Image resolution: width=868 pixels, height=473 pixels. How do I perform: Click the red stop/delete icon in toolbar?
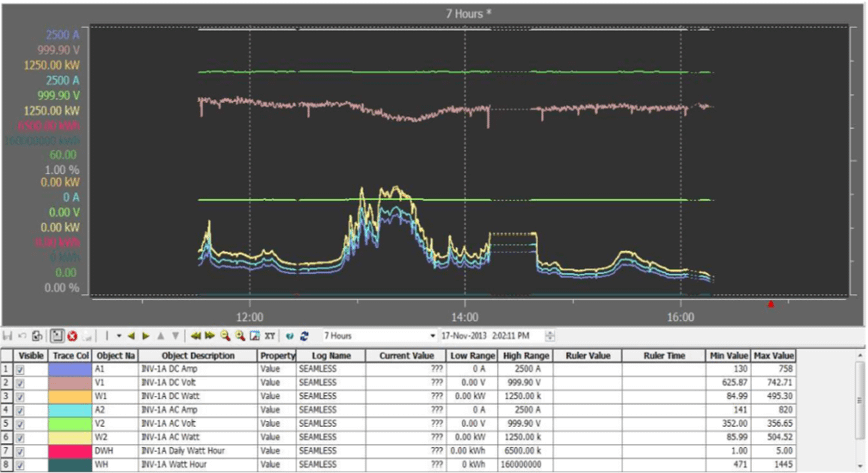click(72, 336)
